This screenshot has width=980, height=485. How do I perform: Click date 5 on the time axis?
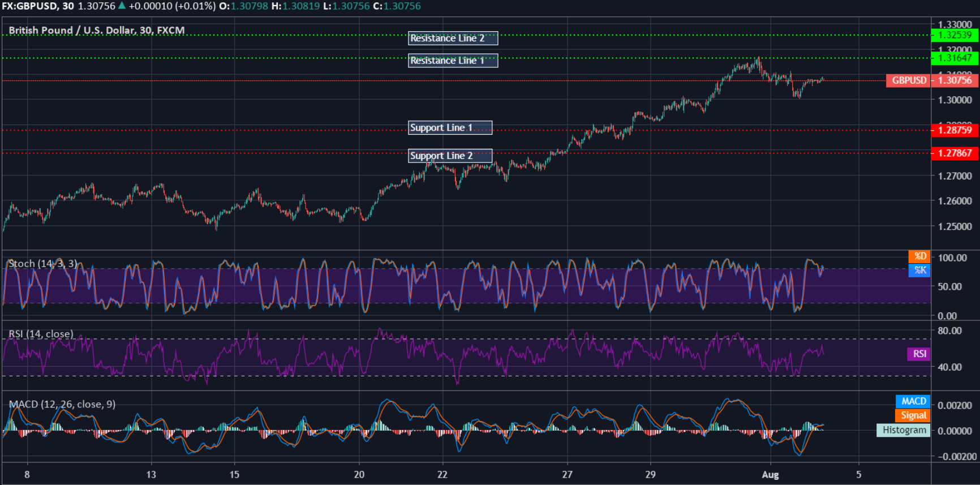pos(858,475)
